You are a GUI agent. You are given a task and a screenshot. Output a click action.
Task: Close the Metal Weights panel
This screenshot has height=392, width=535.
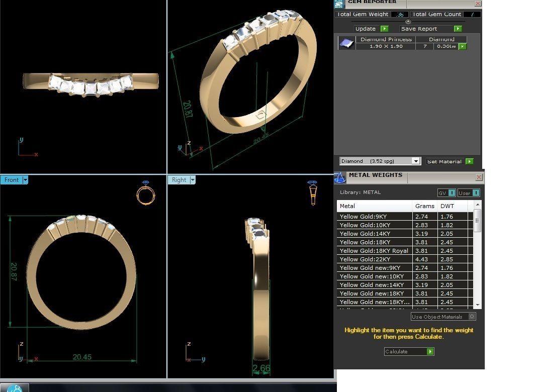click(479, 177)
